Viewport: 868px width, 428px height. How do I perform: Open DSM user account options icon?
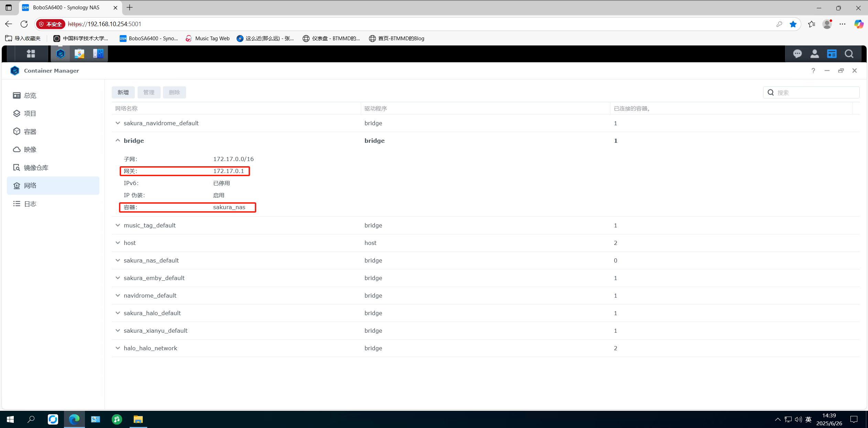814,54
